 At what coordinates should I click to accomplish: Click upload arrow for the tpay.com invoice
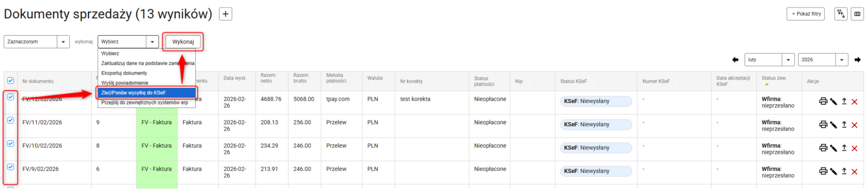[844, 101]
